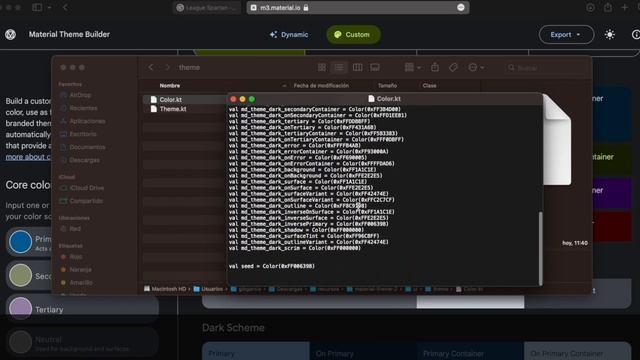640x360 pixels.
Task: Click Finder share toolbar icon
Action: click(435, 67)
